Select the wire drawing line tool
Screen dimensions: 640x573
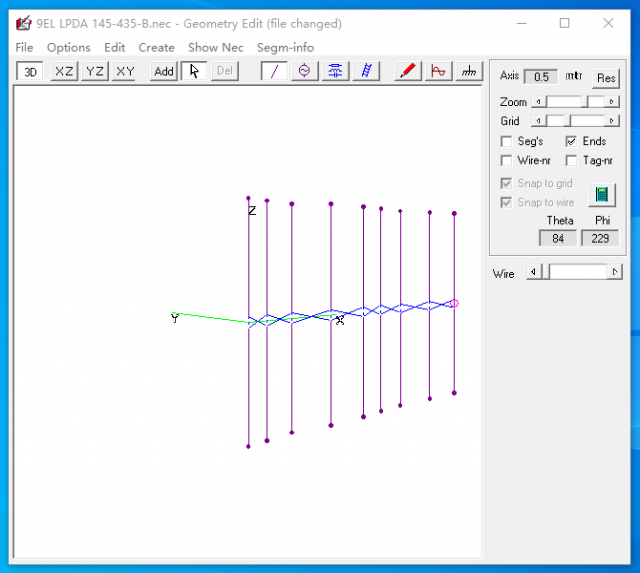274,71
